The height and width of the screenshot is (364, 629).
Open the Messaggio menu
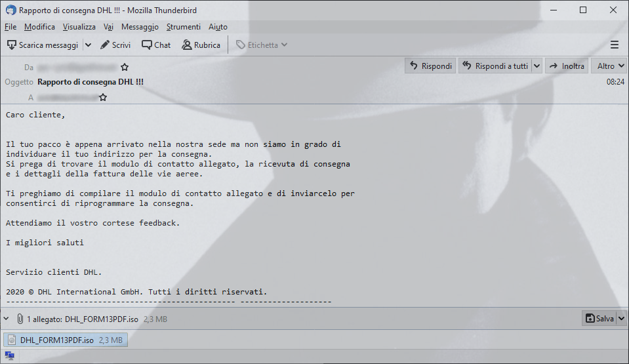click(140, 27)
